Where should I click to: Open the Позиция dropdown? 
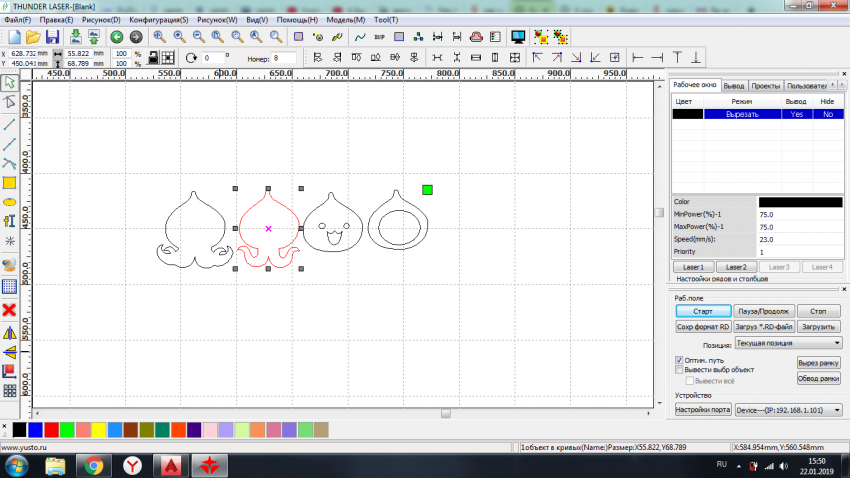click(x=788, y=343)
